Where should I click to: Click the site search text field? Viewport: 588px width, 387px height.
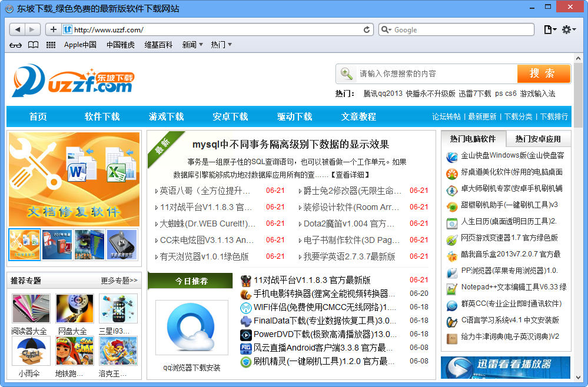[x=436, y=74]
